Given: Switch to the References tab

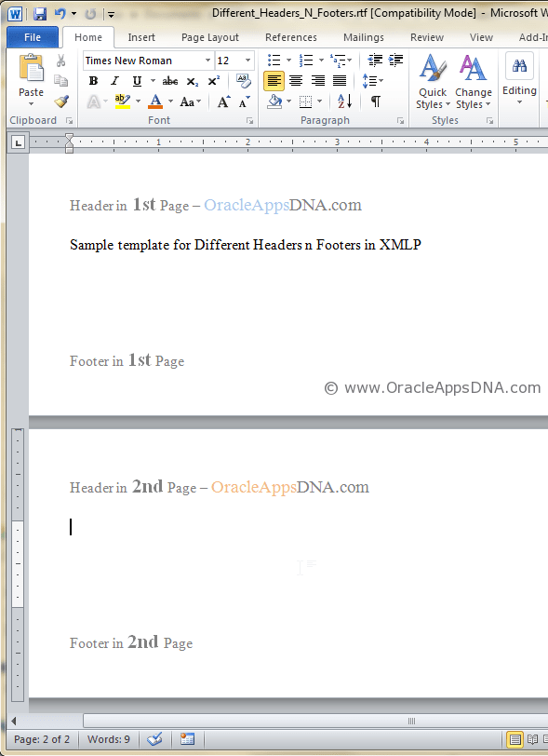Looking at the screenshot, I should pos(291,37).
